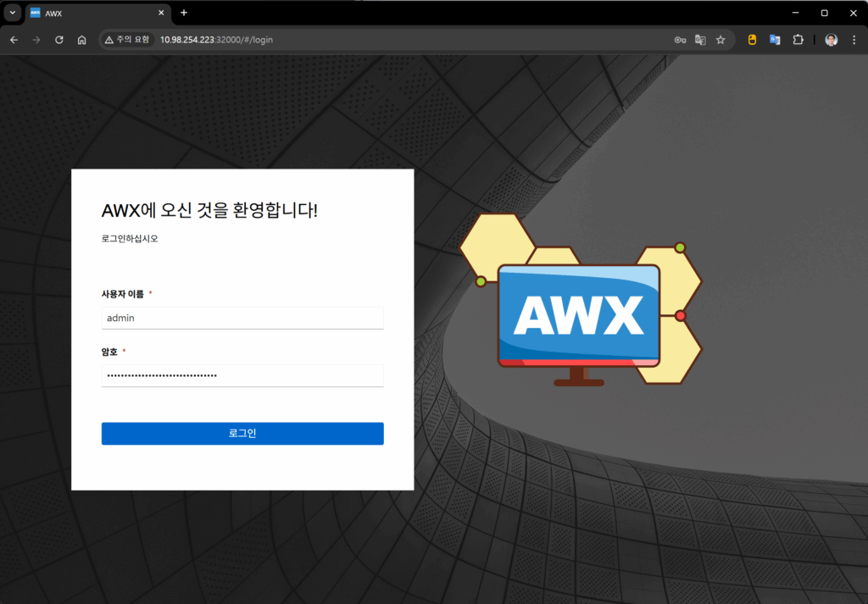Image resolution: width=868 pixels, height=604 pixels.
Task: Click the saved password key icon
Action: coord(680,40)
